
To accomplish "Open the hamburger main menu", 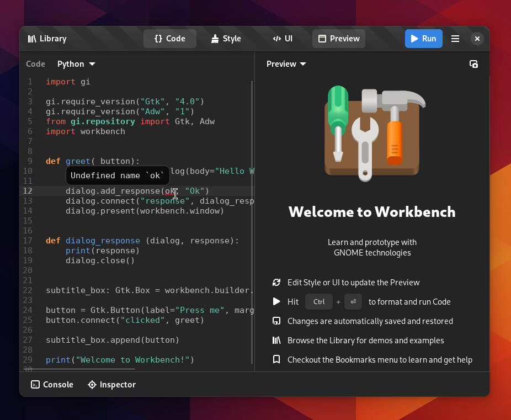I will [x=455, y=39].
